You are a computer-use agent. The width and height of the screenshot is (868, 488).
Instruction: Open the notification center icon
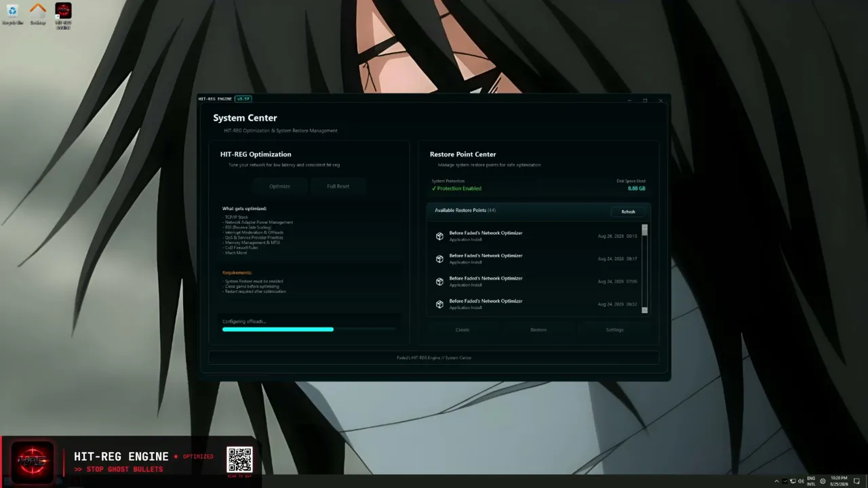[857, 481]
